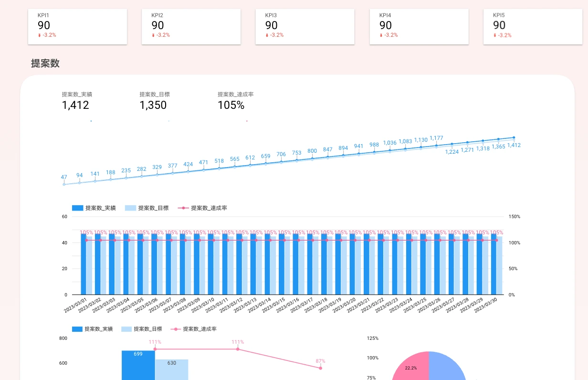
Task: Click the 40 left axis label
Action: click(65, 243)
